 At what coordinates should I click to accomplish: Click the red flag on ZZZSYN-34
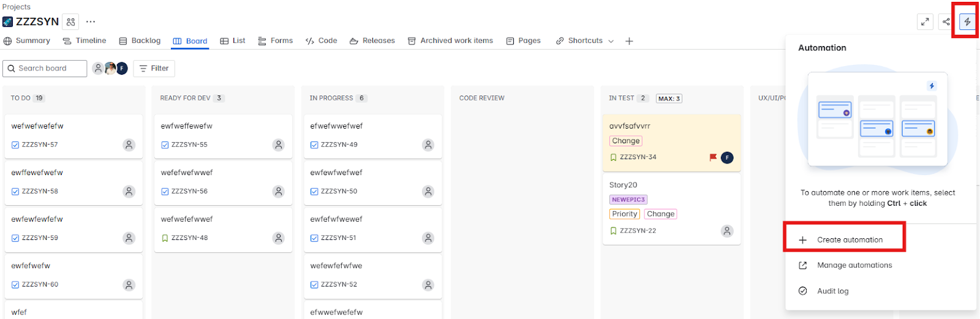click(713, 157)
